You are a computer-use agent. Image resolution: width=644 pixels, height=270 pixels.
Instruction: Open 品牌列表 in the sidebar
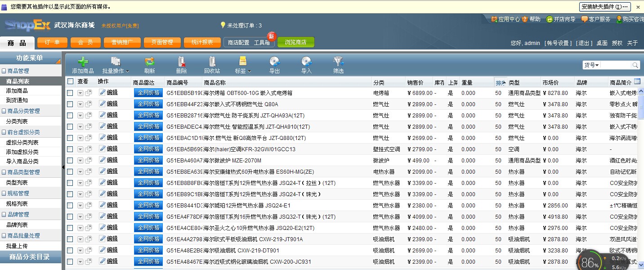pyautogui.click(x=17, y=225)
